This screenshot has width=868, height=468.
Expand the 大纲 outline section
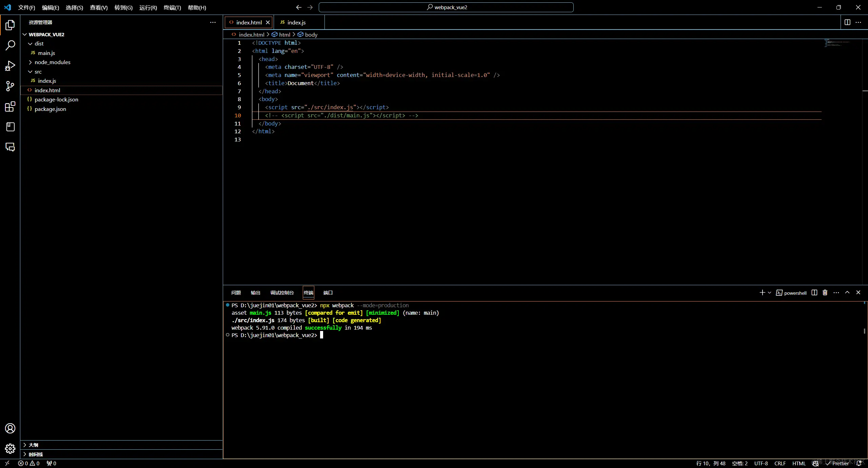(x=33, y=445)
